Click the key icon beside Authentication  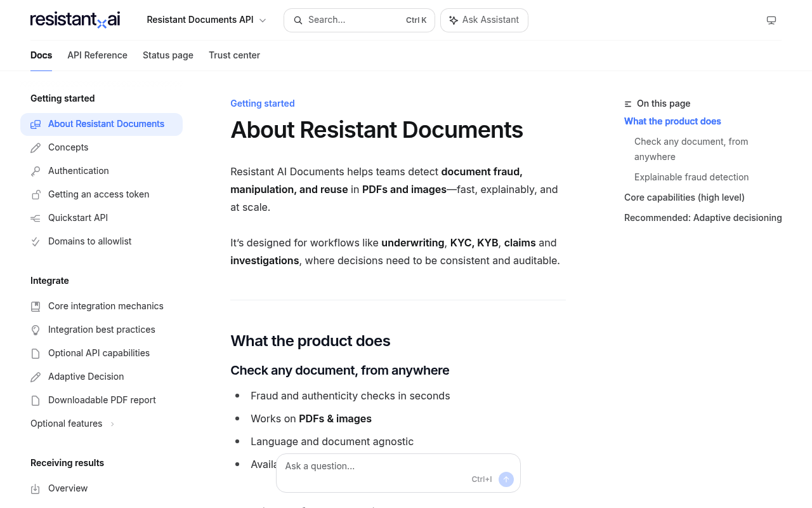(36, 171)
